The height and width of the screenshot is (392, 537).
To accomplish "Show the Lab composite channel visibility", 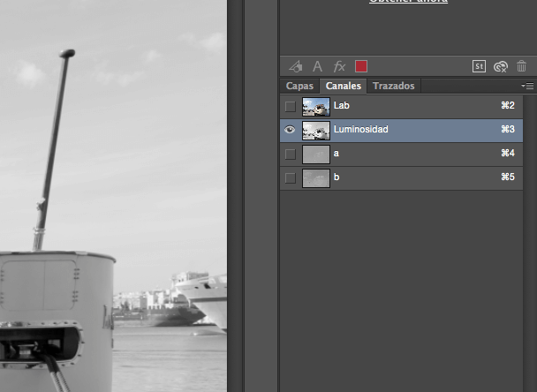I will pos(290,107).
